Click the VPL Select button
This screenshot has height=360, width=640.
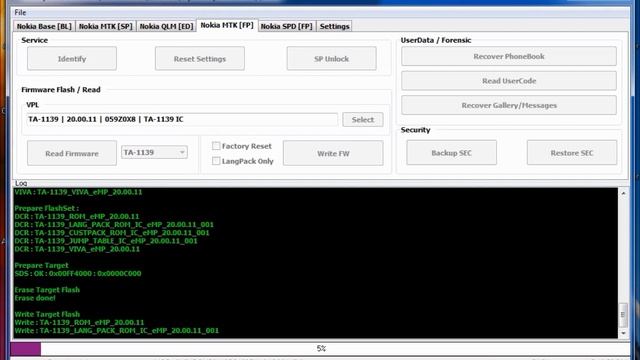362,120
